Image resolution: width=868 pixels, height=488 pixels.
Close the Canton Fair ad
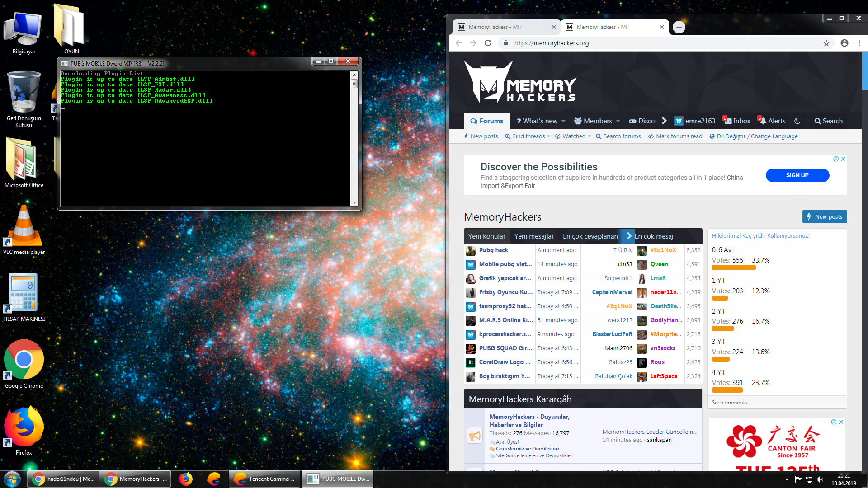coord(841,422)
